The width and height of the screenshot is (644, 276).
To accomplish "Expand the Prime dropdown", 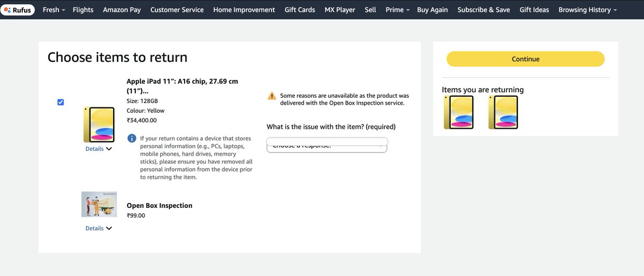I will 398,10.
